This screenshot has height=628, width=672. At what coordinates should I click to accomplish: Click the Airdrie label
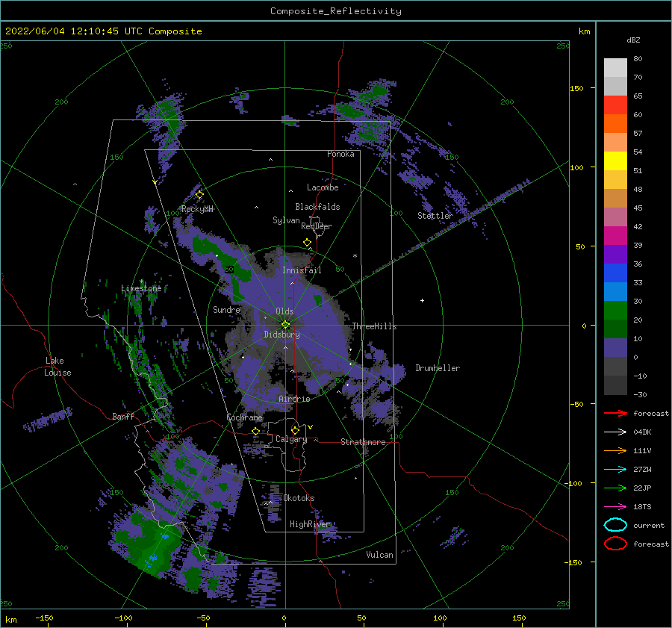point(294,399)
